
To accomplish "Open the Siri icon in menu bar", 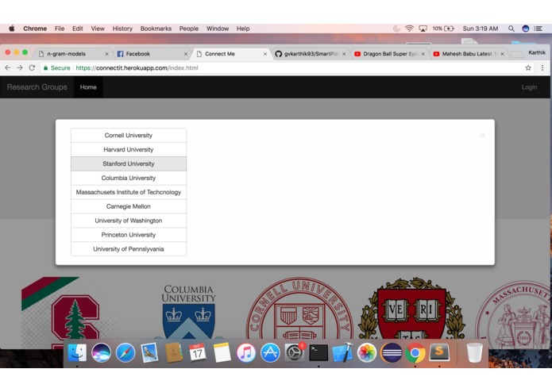I will pyautogui.click(x=525, y=29).
